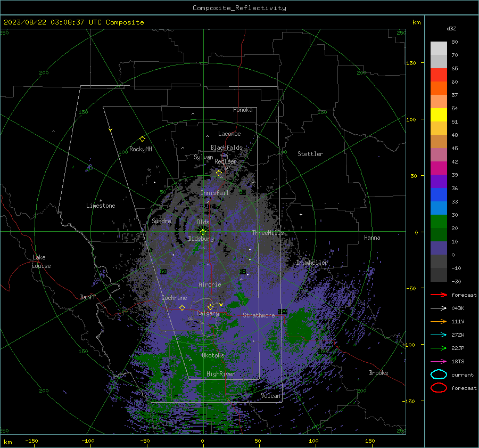Image resolution: width=479 pixels, height=448 pixels.
Task: Click the Didsbury city label
Action: click(x=201, y=239)
